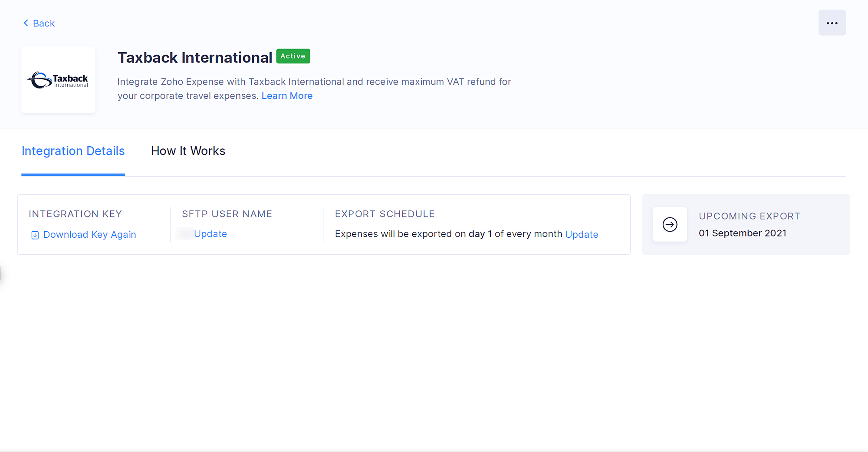Viewport: 868px width, 452px height.
Task: Click the blurred SFTP user name value
Action: [x=185, y=234]
